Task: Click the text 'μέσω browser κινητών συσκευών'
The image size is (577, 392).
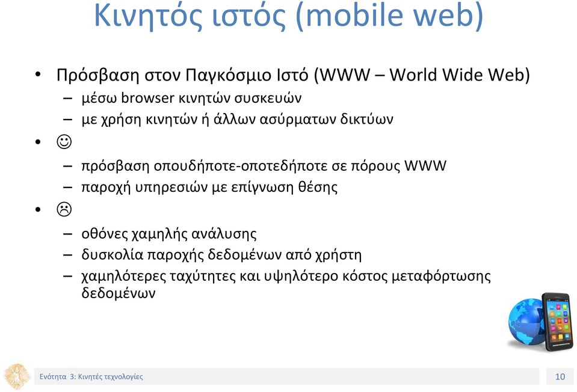Action: (x=192, y=98)
